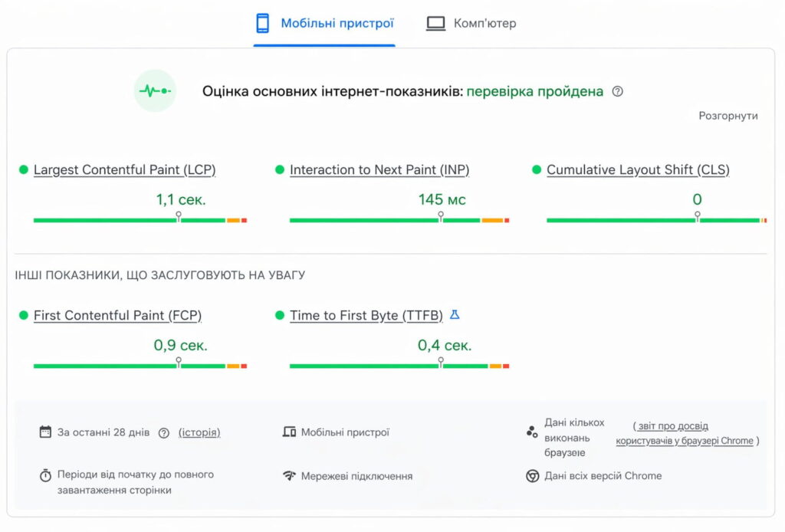Viewport: 785px width, 532px height.
Task: Open the "історія" history link
Action: [x=199, y=432]
